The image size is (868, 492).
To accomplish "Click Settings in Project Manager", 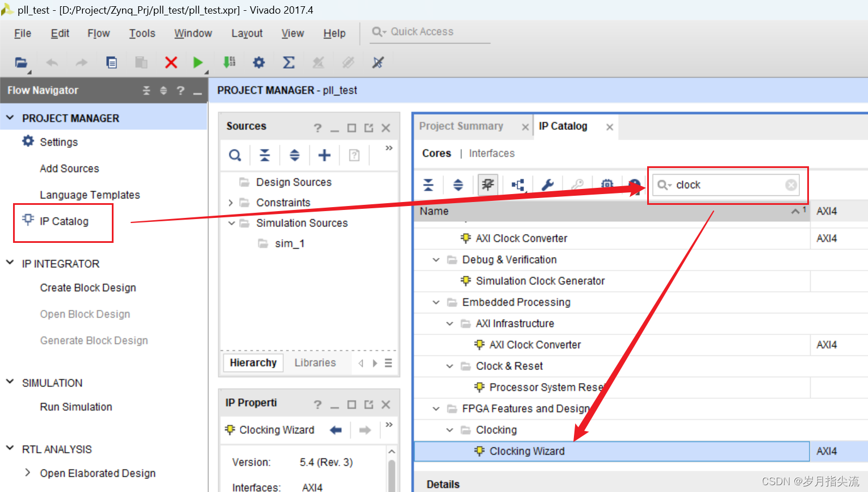I will coord(58,142).
